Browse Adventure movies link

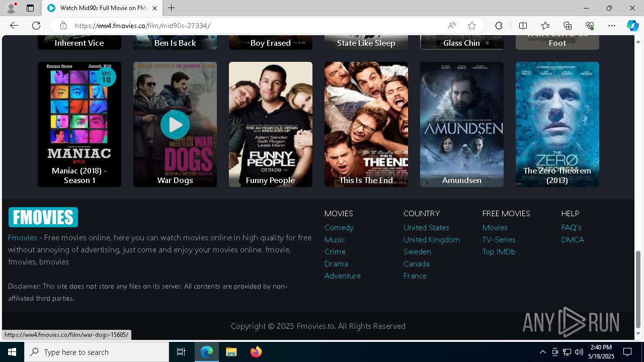pyautogui.click(x=343, y=276)
